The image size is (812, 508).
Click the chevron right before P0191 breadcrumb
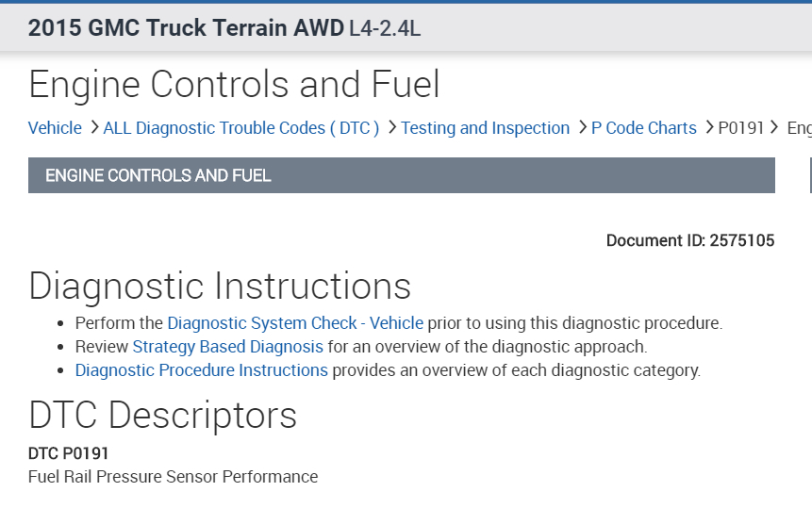tap(708, 127)
